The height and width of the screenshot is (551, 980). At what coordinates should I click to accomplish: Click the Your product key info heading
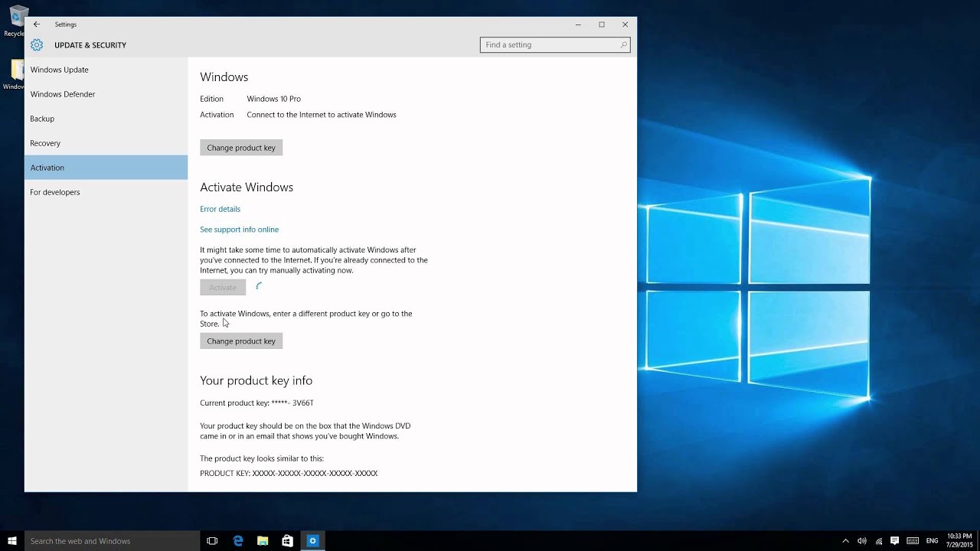pos(256,380)
